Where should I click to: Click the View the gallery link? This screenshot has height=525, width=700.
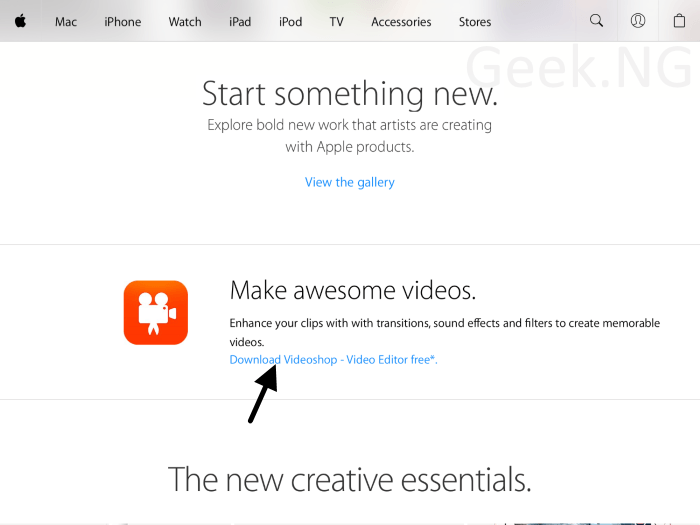350,182
